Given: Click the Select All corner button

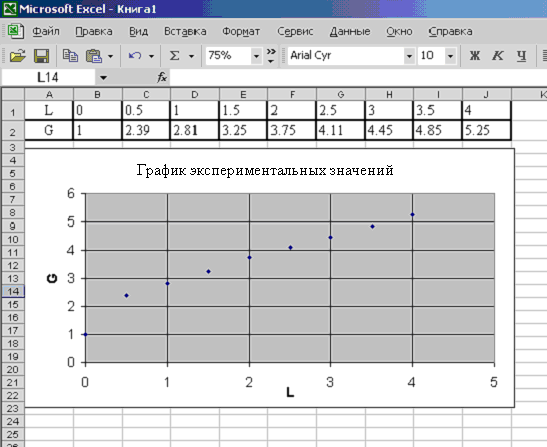Looking at the screenshot, I should click(13, 94).
